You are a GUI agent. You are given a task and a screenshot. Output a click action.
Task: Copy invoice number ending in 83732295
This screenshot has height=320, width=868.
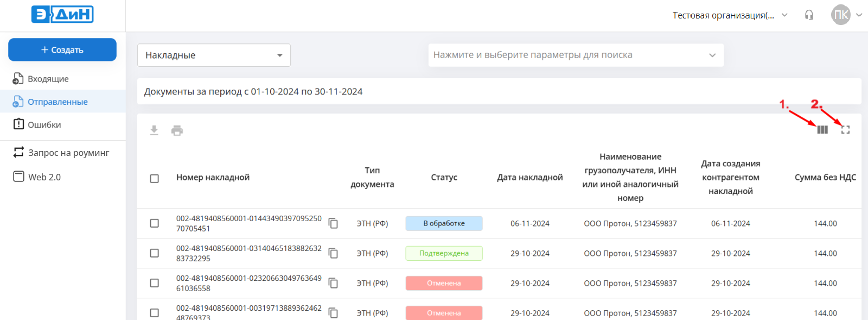[333, 253]
